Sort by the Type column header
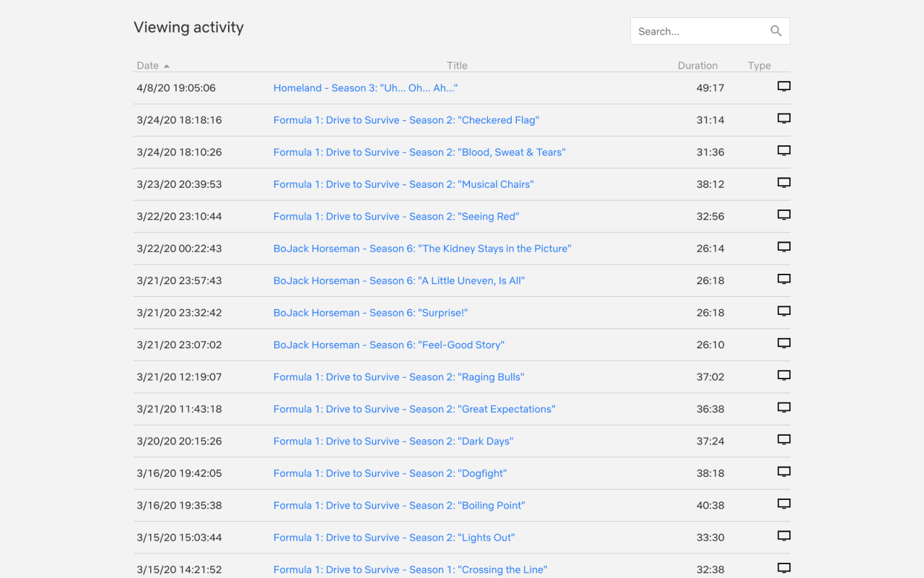The image size is (924, 578). point(759,66)
